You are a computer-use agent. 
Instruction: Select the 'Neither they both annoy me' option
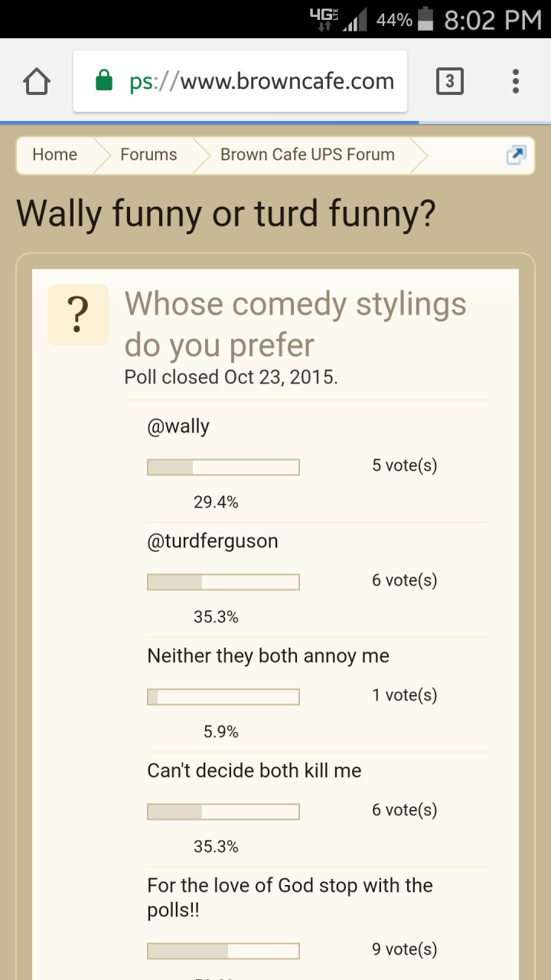point(268,656)
